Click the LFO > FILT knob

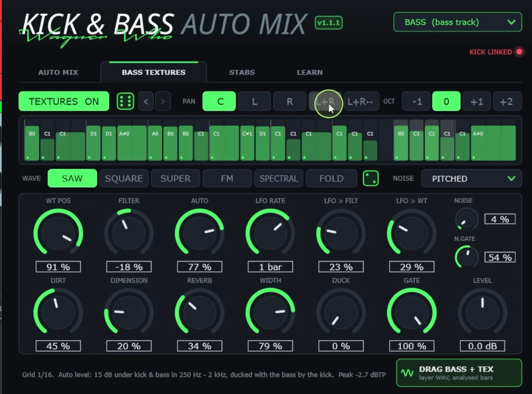click(x=341, y=232)
